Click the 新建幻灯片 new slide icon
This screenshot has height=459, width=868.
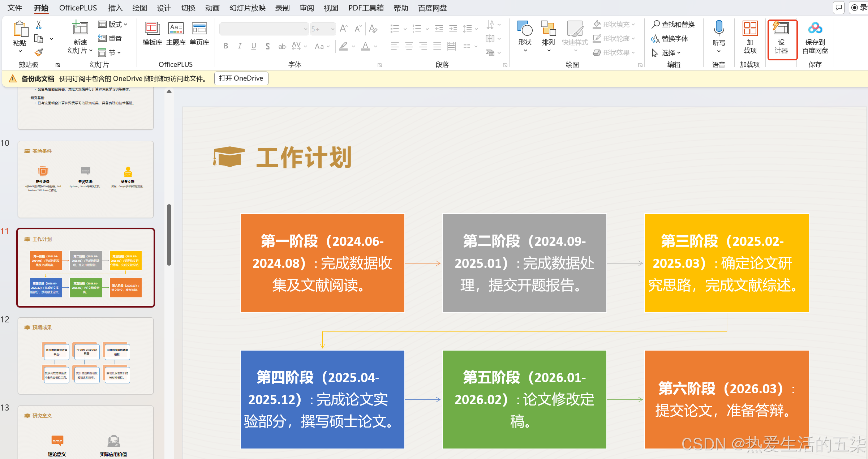click(x=80, y=29)
